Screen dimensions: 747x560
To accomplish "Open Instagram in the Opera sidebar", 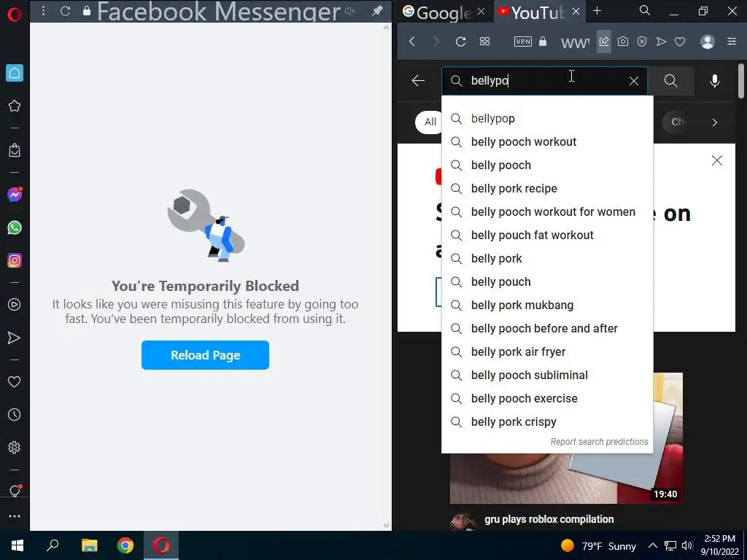I will pyautogui.click(x=15, y=260).
